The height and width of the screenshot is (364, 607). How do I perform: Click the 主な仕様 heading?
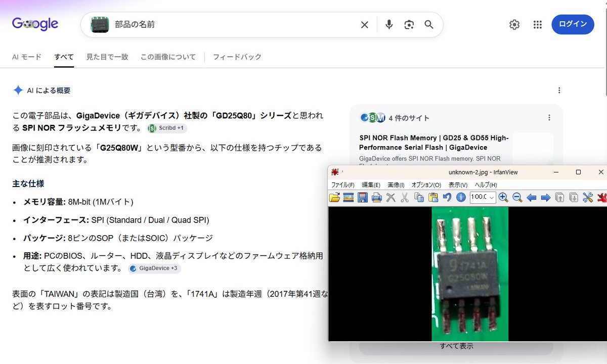(28, 184)
